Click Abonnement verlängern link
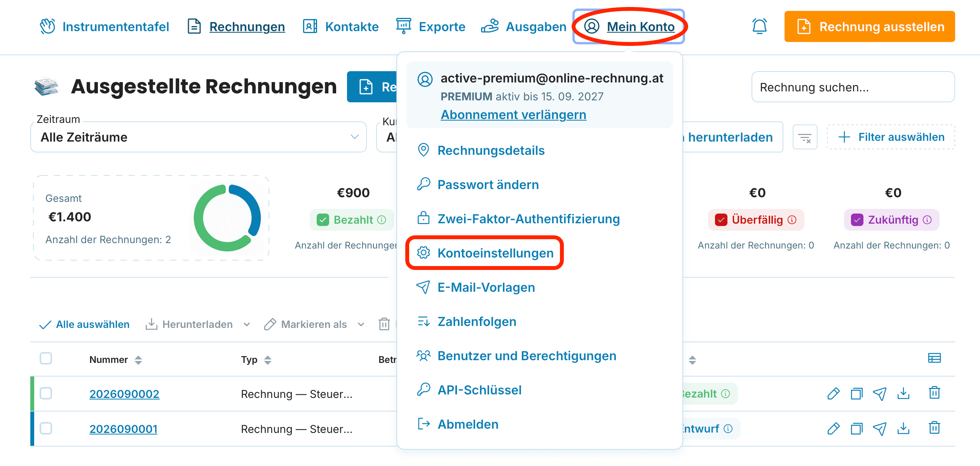 point(513,115)
